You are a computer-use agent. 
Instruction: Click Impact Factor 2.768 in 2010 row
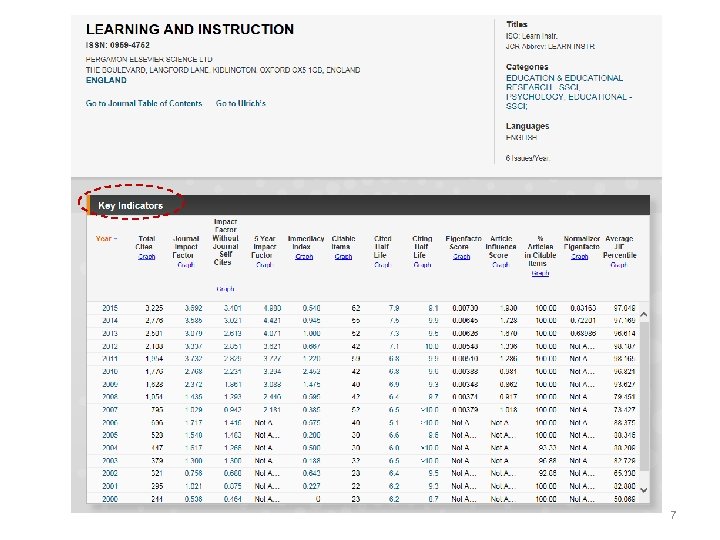pyautogui.click(x=193, y=371)
